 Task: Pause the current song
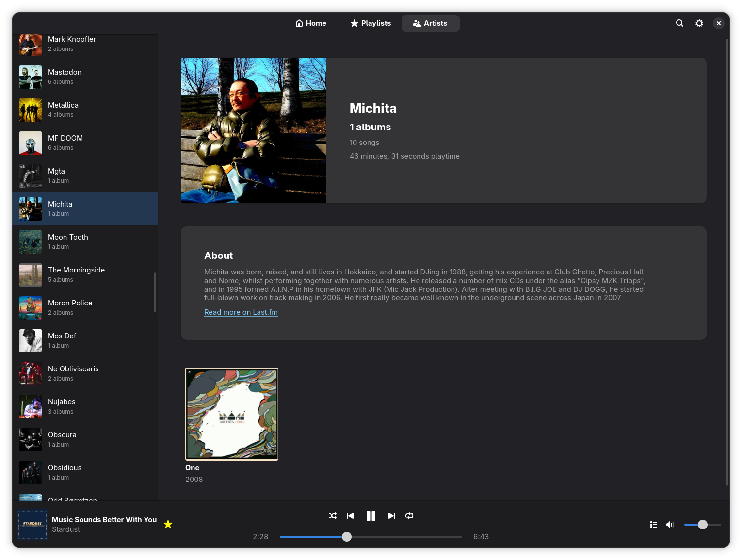pyautogui.click(x=371, y=516)
